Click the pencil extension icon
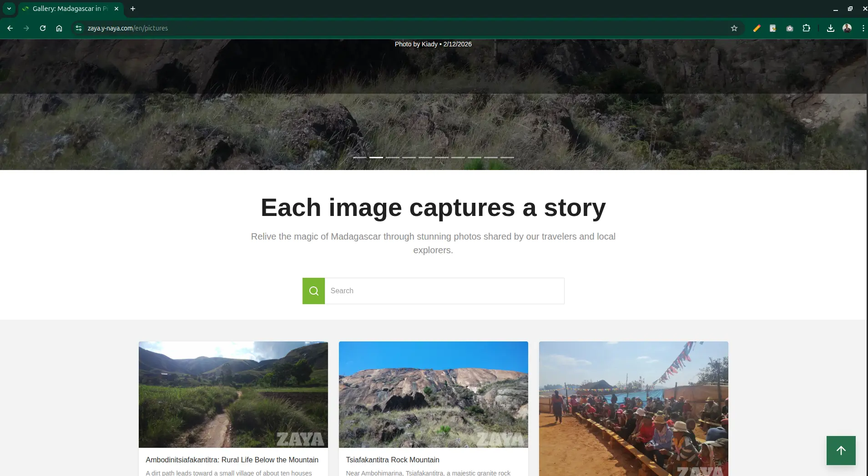The image size is (868, 476). click(757, 28)
